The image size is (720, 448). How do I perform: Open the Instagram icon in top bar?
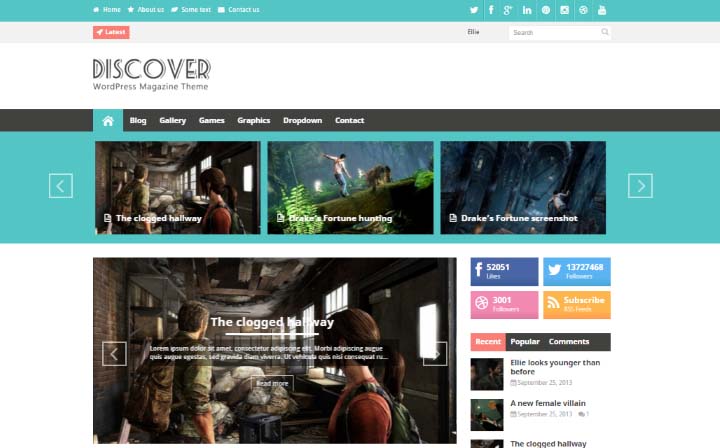564,10
